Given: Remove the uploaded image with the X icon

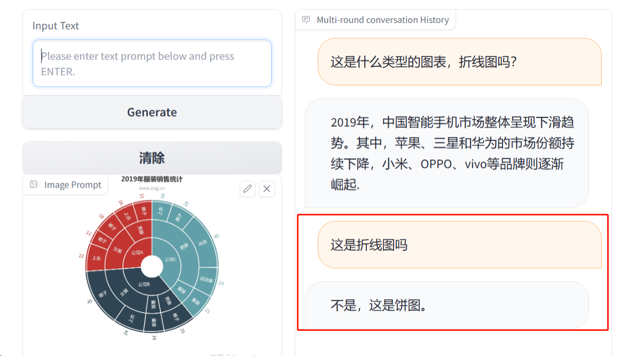Looking at the screenshot, I should tap(267, 189).
